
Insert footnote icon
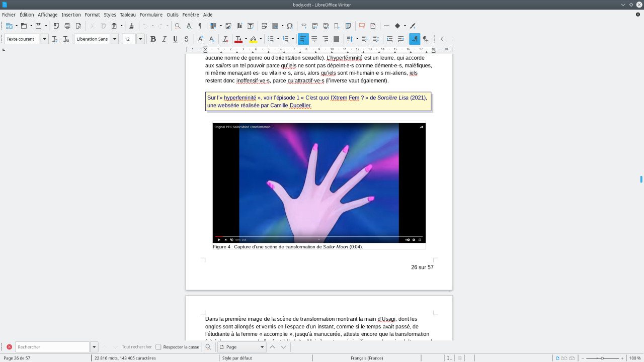[x=315, y=26]
